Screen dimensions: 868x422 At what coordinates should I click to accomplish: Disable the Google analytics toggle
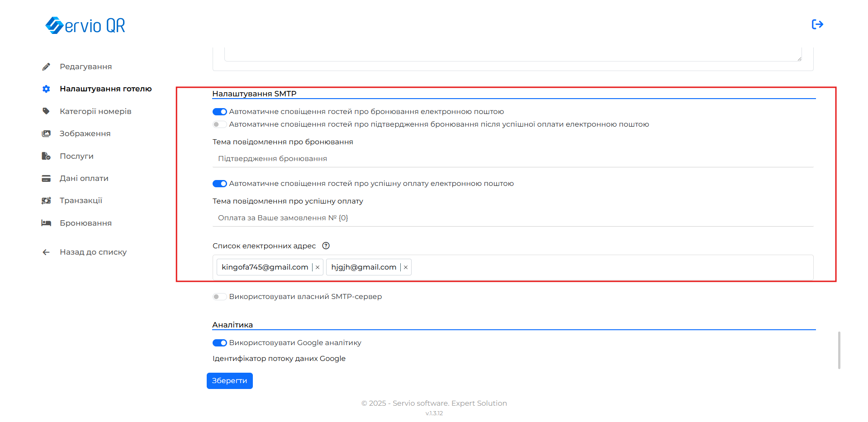point(220,343)
